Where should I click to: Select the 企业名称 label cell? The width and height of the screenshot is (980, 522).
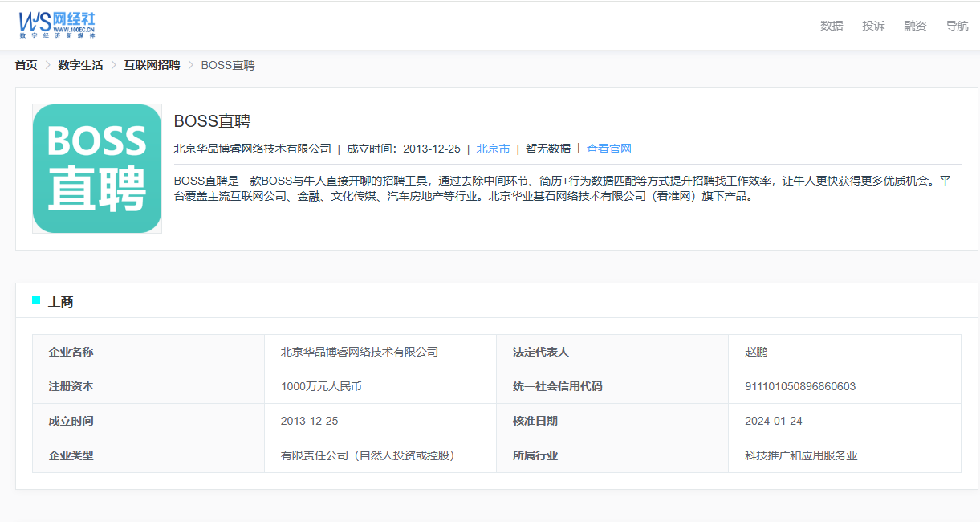pos(148,352)
